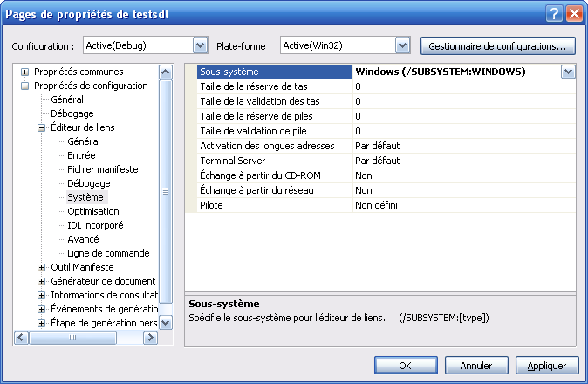This screenshot has width=588, height=384.
Task: Click Taille de validation de pile row
Action: (x=386, y=131)
